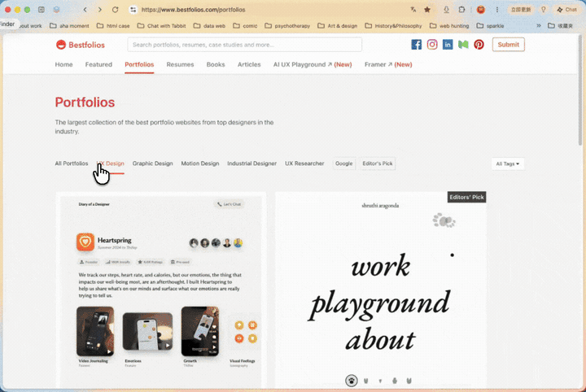Filter by UX Researcher
This screenshot has width=586, height=392.
(x=304, y=163)
